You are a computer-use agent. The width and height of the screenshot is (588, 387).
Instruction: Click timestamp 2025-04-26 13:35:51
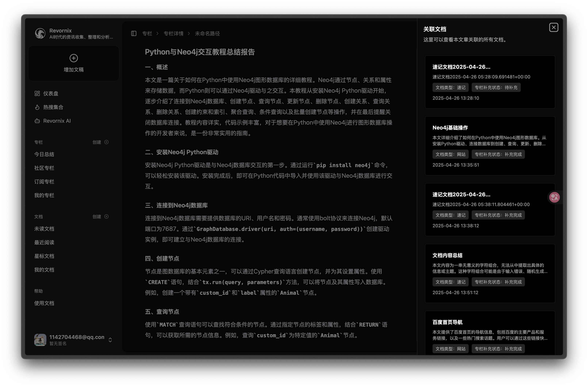click(x=456, y=165)
